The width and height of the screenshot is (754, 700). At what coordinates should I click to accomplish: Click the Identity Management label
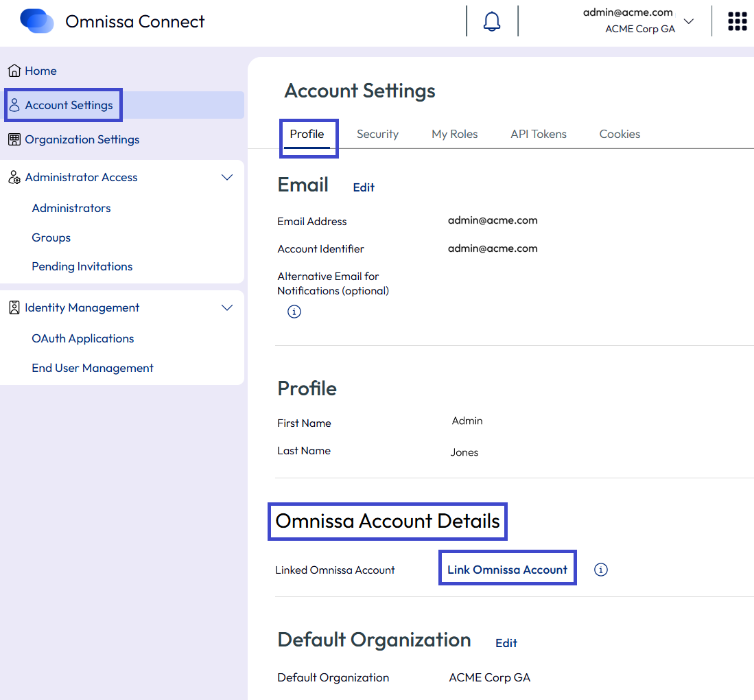pos(82,307)
